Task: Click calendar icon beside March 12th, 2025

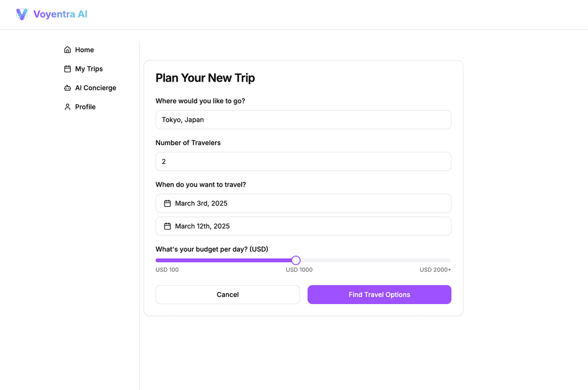Action: (168, 226)
